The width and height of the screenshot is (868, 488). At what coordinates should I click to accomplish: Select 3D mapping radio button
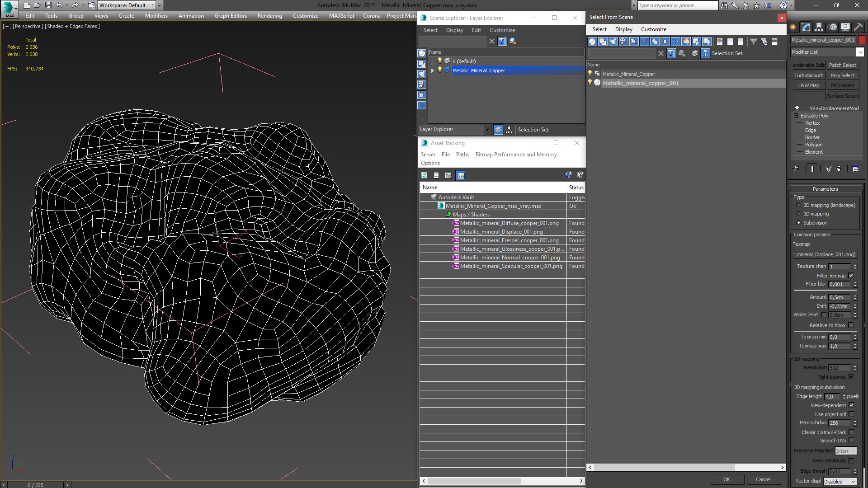click(798, 214)
